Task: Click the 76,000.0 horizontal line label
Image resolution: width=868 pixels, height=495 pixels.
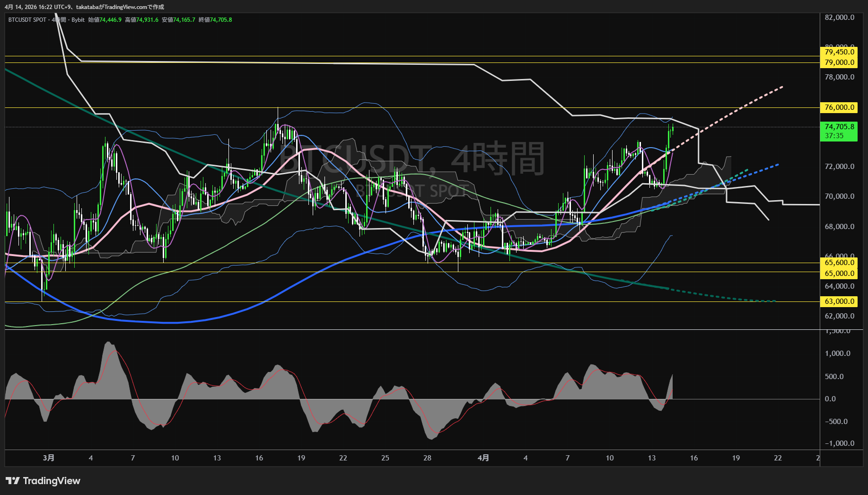Action: (x=839, y=107)
